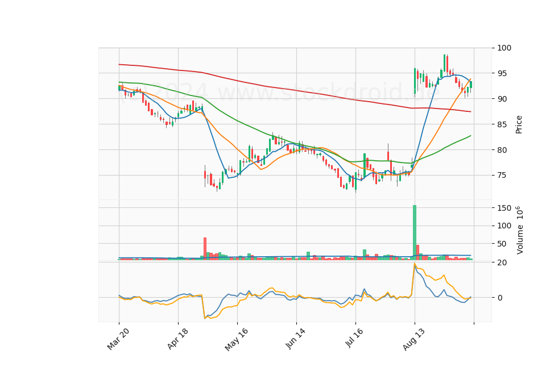Select the 'Jun 14' x-axis label

pyautogui.click(x=295, y=339)
